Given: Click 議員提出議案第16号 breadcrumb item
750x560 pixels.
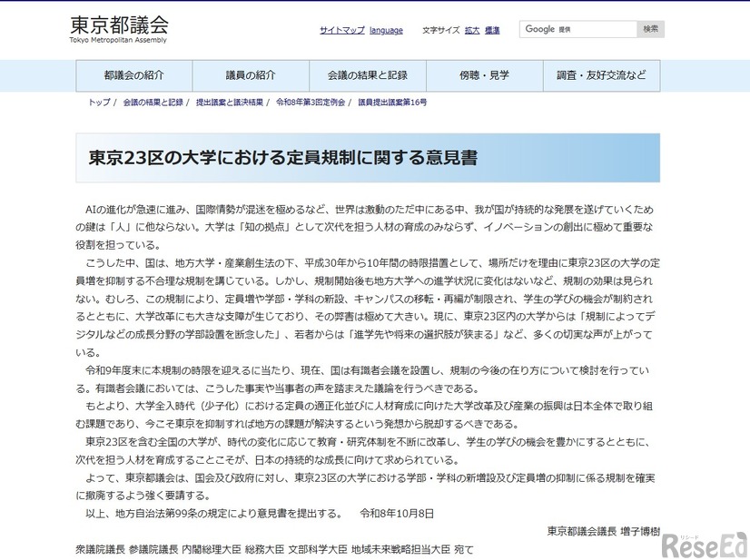Looking at the screenshot, I should point(392,103).
